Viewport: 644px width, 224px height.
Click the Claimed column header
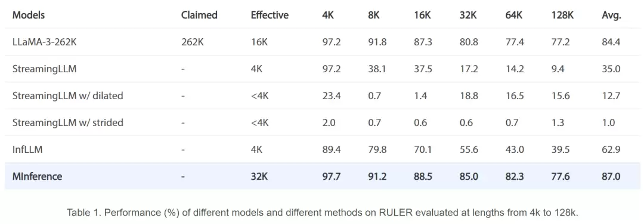point(199,16)
